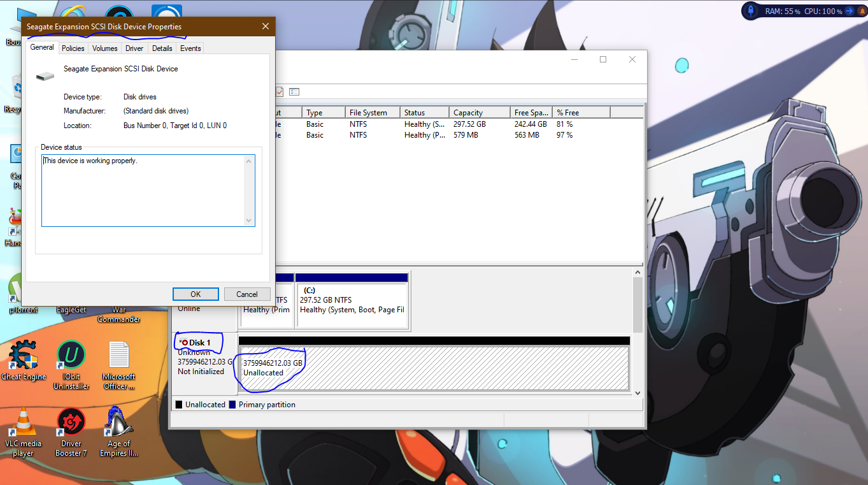Screen dimensions: 868x485
Task: Click the 563 MB free space cell
Action: coord(527,135)
